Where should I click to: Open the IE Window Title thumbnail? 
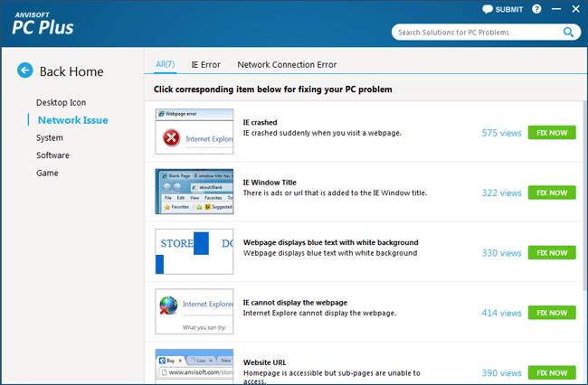tap(194, 192)
